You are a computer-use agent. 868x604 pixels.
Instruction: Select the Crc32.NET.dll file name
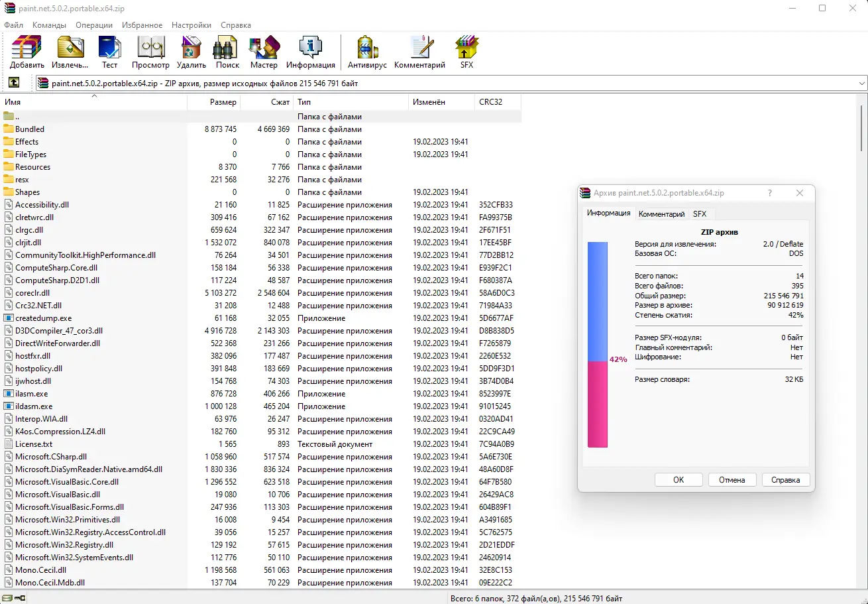38,305
